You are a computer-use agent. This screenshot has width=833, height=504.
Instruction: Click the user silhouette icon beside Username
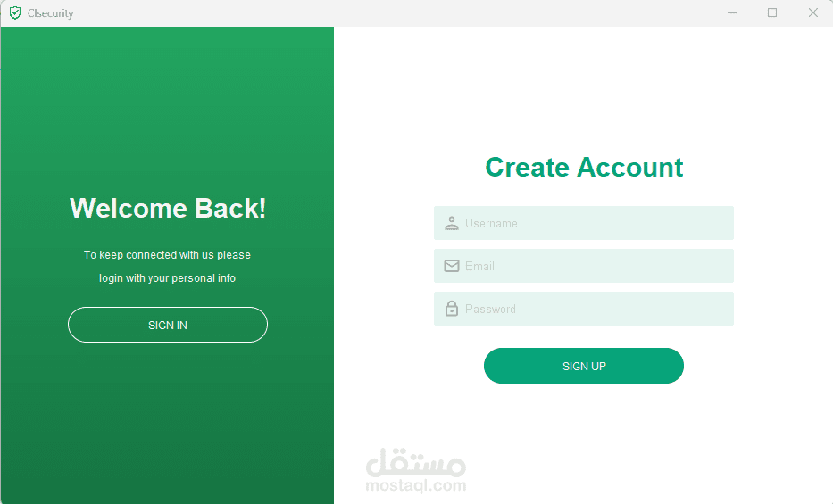click(452, 223)
